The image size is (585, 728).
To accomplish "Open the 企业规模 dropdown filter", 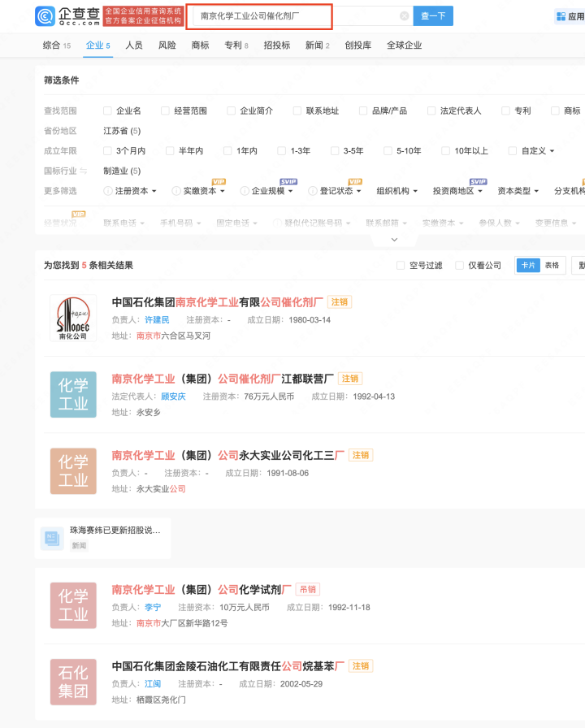I will (272, 191).
